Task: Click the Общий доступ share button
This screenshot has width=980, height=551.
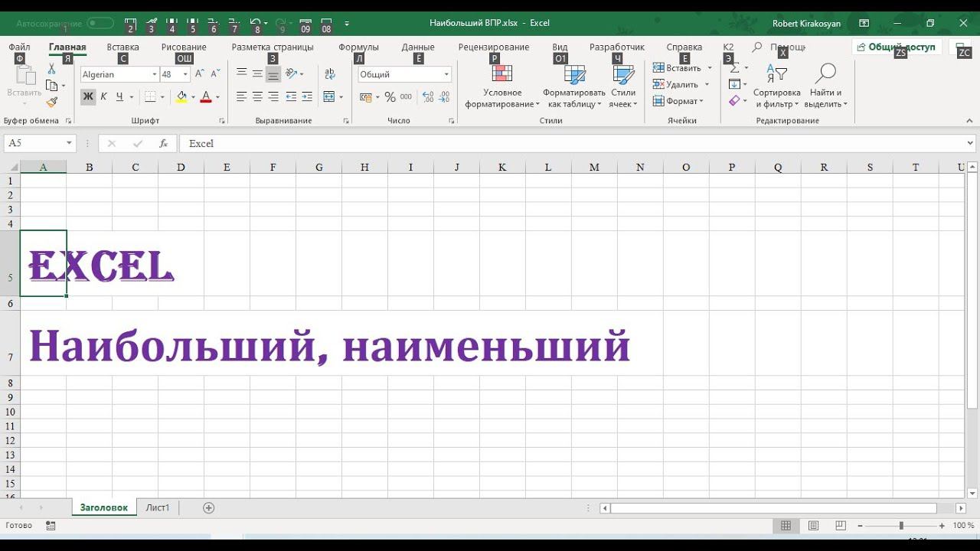Action: [x=897, y=47]
